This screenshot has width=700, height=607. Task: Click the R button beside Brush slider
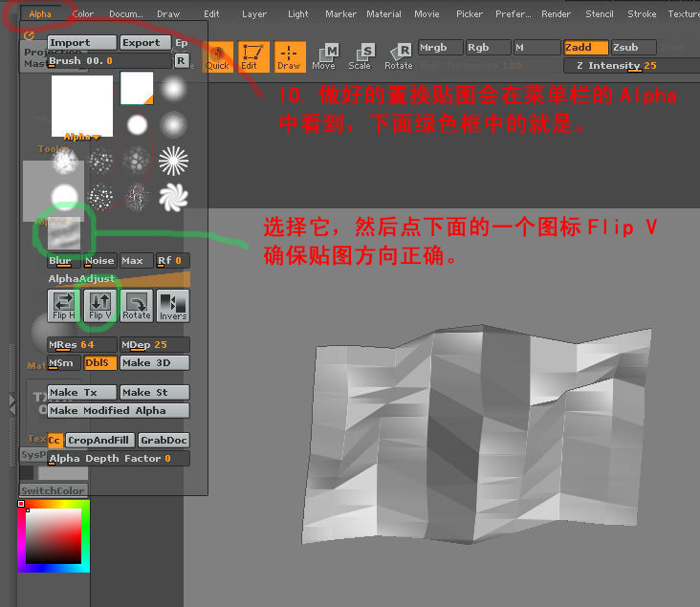pos(181,61)
